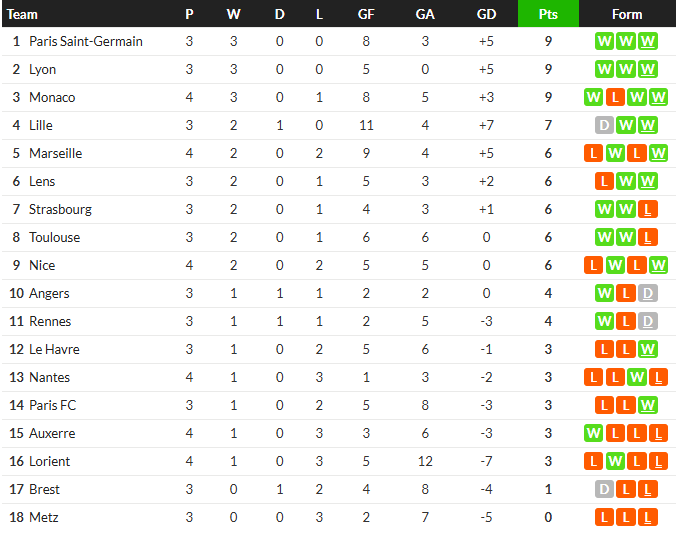The width and height of the screenshot is (678, 533).
Task: Open the Paris FC team link
Action: [x=52, y=405]
